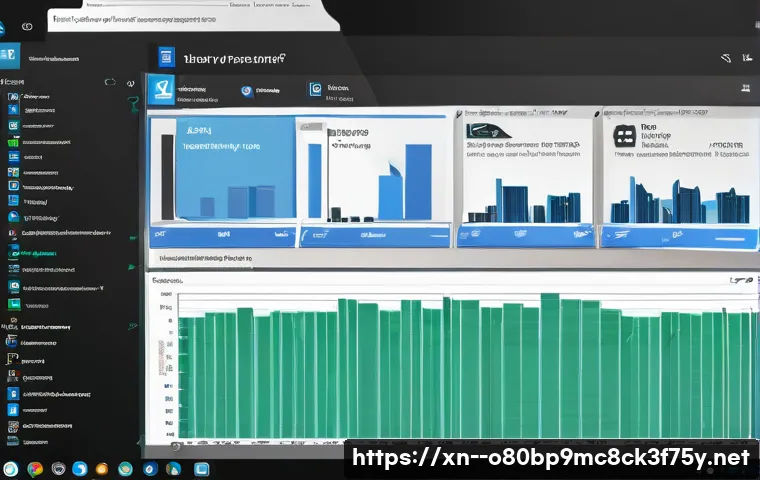Click the large blue icon at toolbar's left end
Viewport: 760px width, 480px height.
160,91
